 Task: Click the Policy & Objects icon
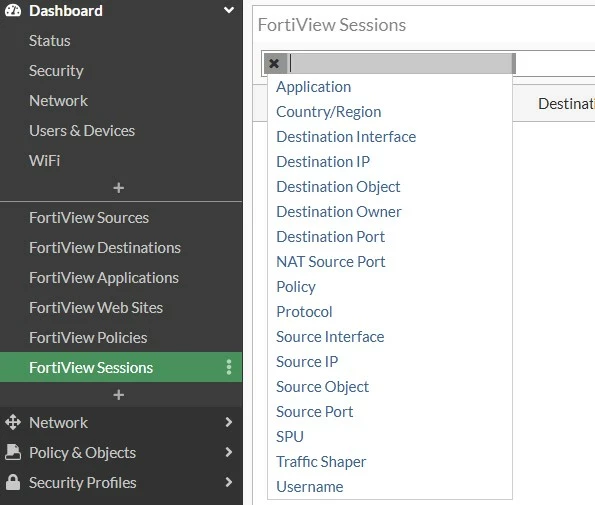pos(13,452)
